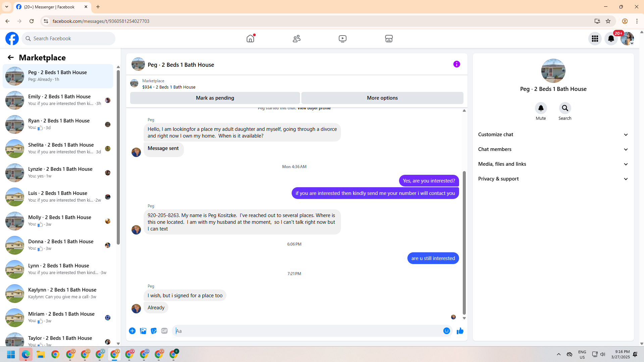The image size is (644, 362).
Task: Choose a sticker for the message
Action: (x=154, y=331)
